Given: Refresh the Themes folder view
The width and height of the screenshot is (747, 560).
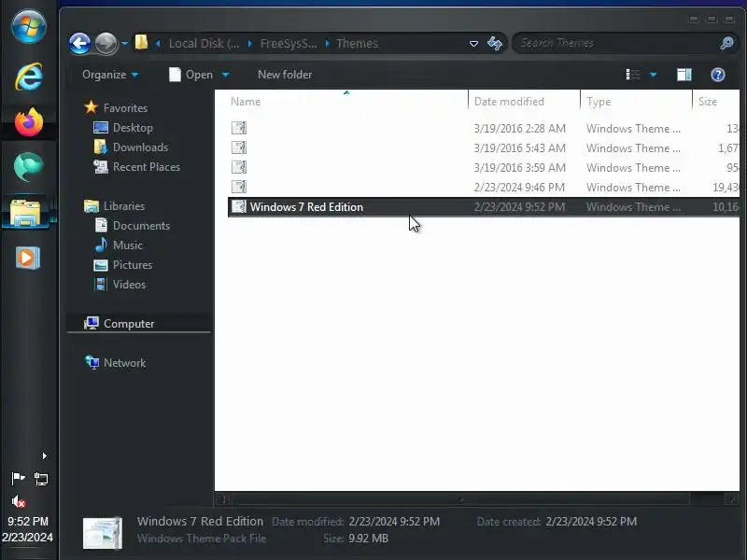Looking at the screenshot, I should point(495,43).
